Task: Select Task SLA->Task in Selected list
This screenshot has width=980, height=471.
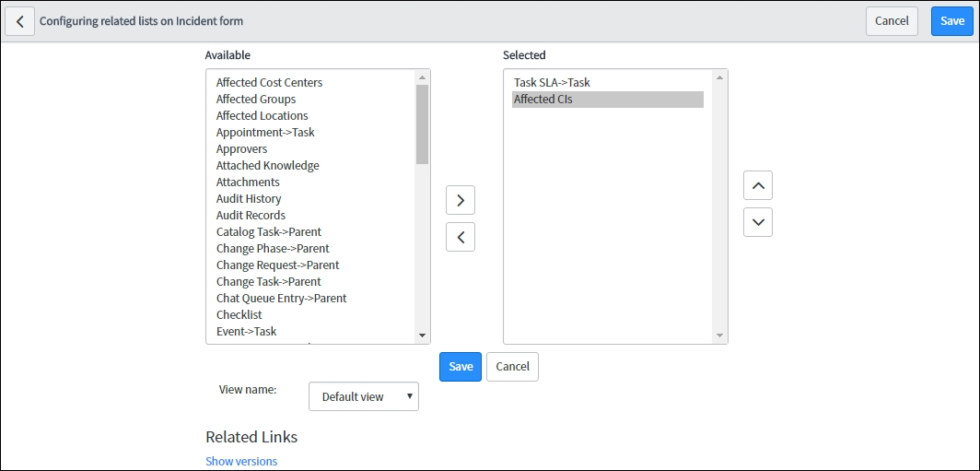Action: (x=552, y=83)
